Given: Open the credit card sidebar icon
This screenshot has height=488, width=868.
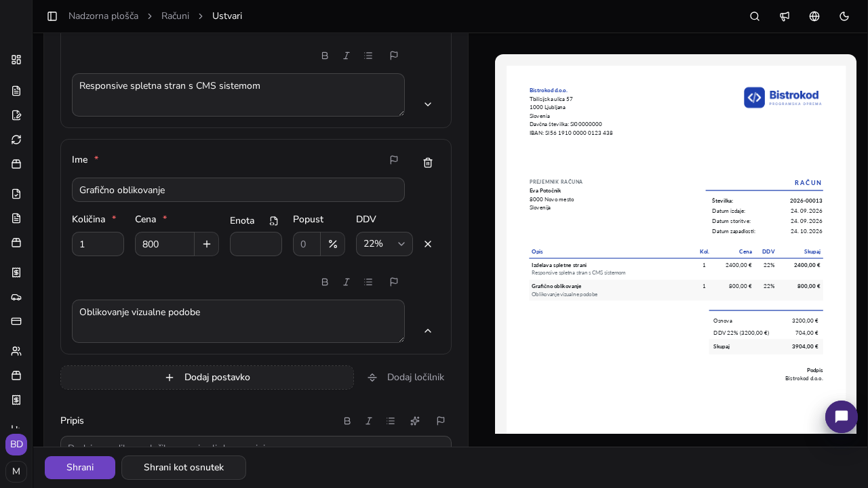Looking at the screenshot, I should click(16, 321).
